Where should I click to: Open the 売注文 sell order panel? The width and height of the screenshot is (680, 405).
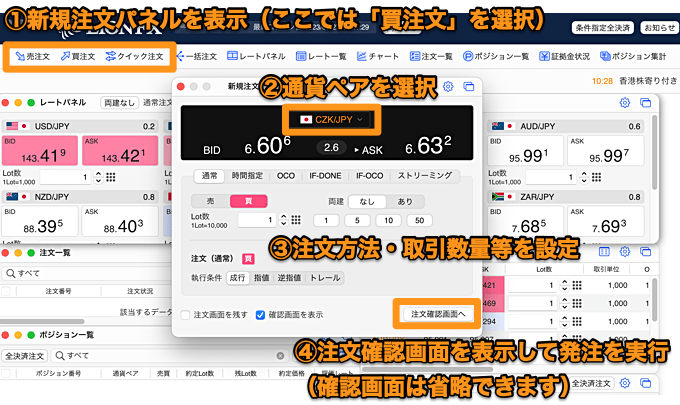(33, 56)
